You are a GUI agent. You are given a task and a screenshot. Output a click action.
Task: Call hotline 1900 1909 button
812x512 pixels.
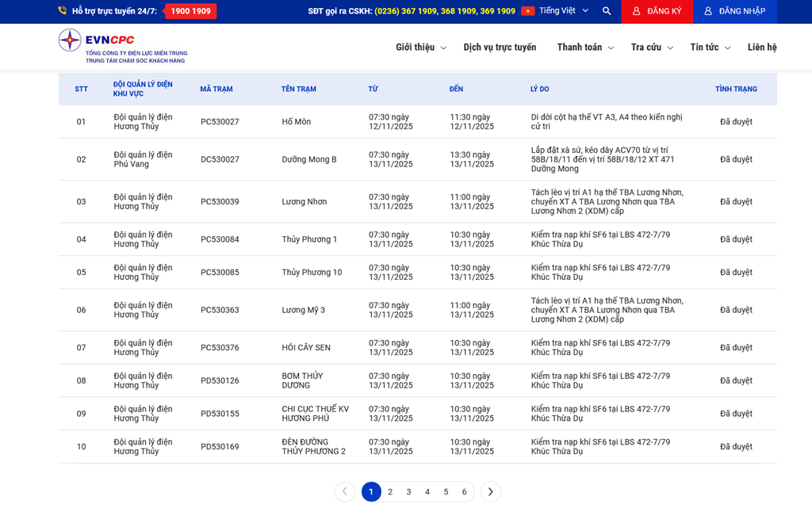pyautogui.click(x=190, y=11)
